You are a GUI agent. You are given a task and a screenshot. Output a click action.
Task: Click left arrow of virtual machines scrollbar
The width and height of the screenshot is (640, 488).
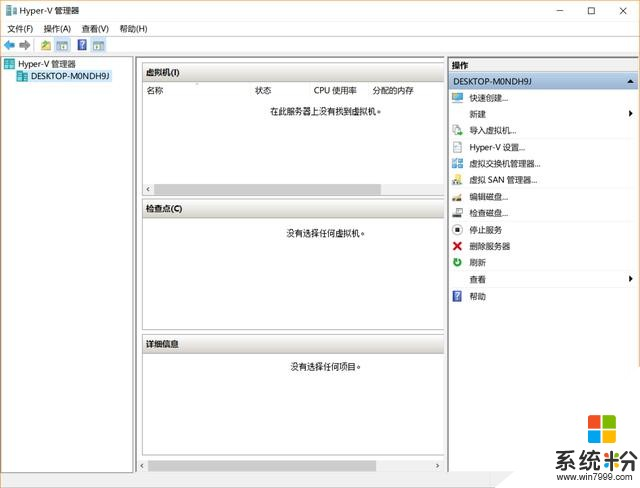click(148, 189)
